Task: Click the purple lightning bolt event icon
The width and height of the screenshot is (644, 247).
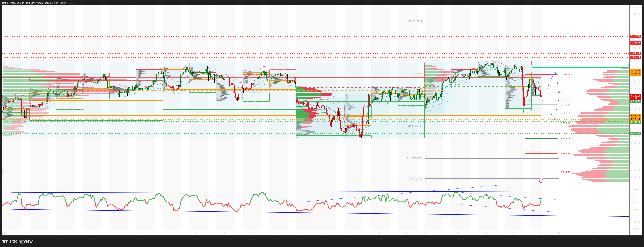Action: [541, 180]
